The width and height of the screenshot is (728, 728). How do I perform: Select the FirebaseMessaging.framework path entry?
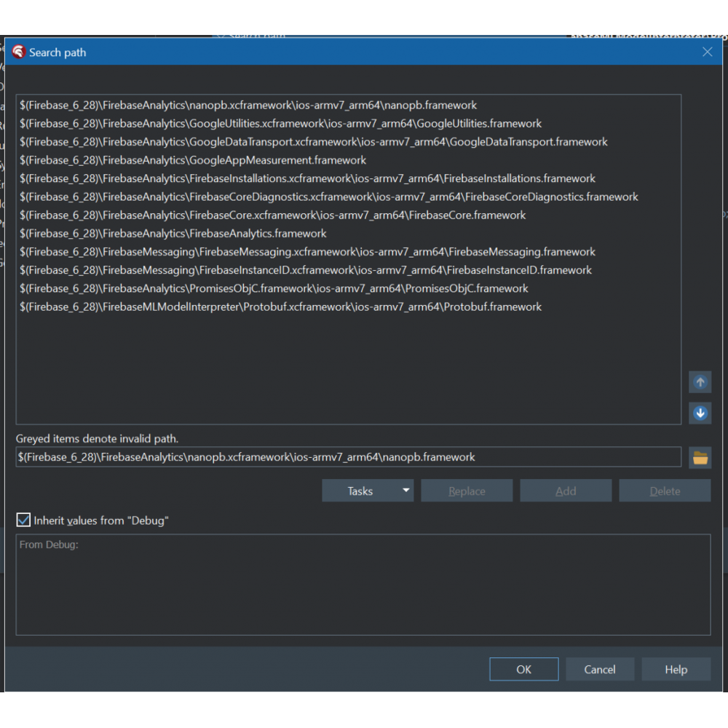(x=307, y=252)
